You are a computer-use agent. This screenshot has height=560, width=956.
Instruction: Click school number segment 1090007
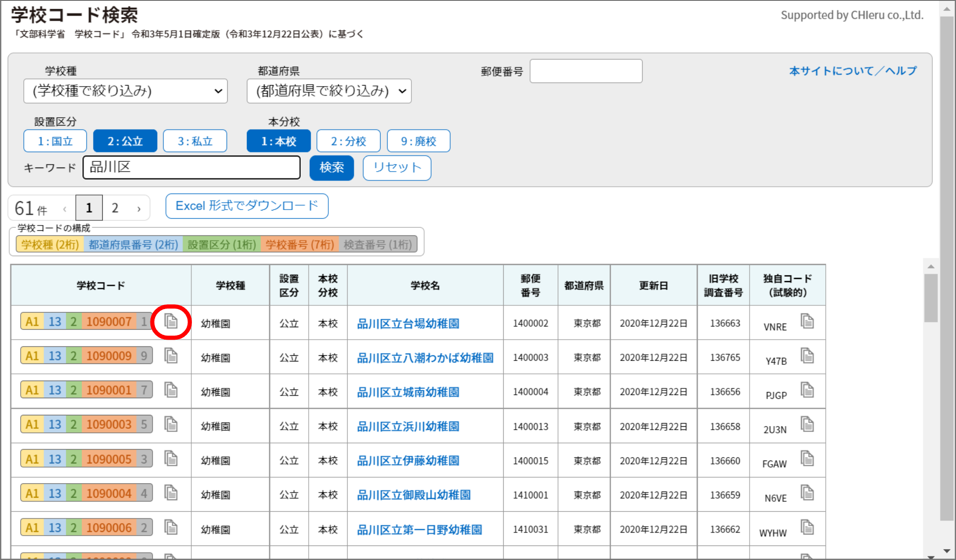[x=109, y=321]
